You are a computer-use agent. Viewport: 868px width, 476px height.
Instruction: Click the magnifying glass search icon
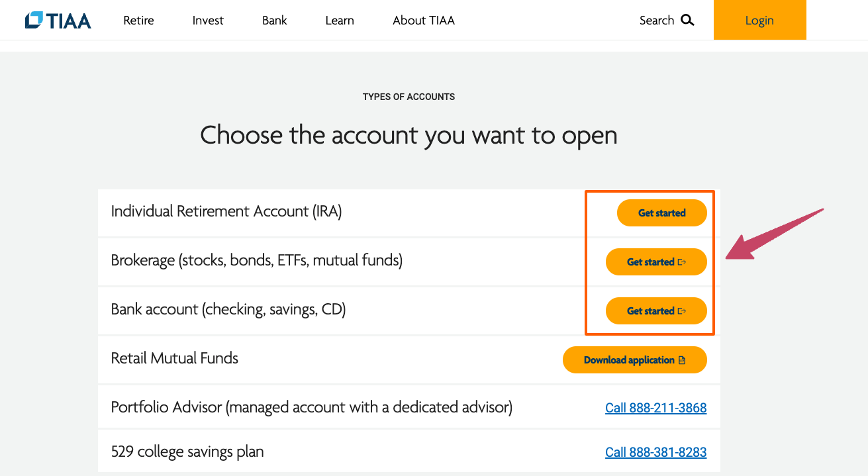click(687, 20)
